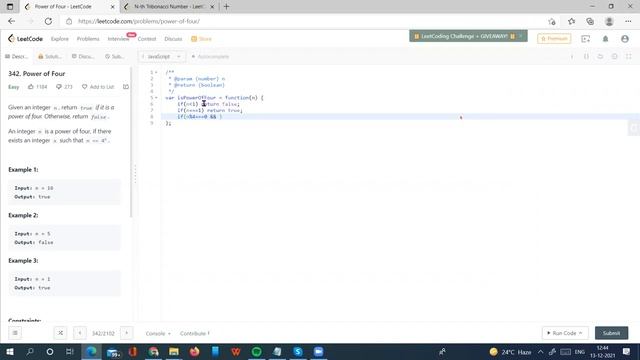
Task: Collapse the fold arrow on code line 5
Action: pos(156,98)
